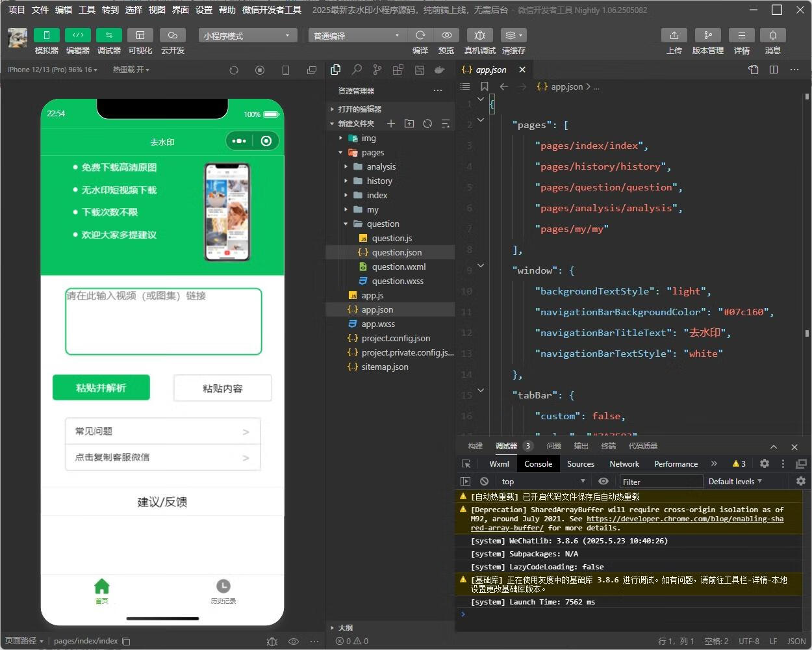Click the 真机调试 bug icon
This screenshot has height=650, width=812.
click(479, 35)
